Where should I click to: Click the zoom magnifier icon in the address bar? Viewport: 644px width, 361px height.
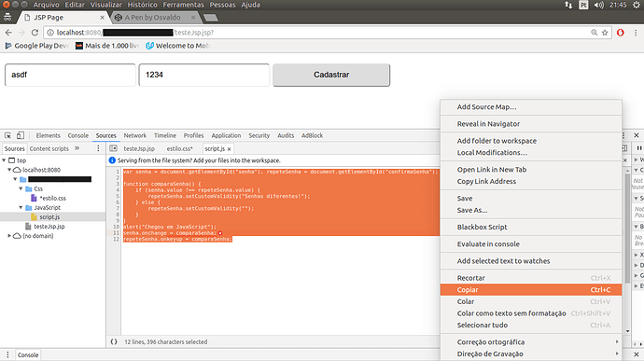tap(594, 33)
